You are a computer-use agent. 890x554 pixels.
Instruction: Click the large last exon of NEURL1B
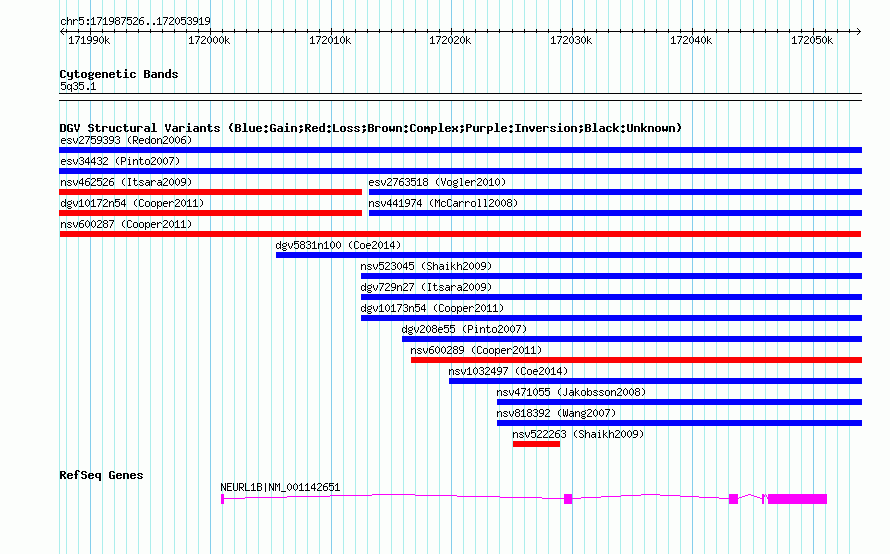pyautogui.click(x=797, y=499)
